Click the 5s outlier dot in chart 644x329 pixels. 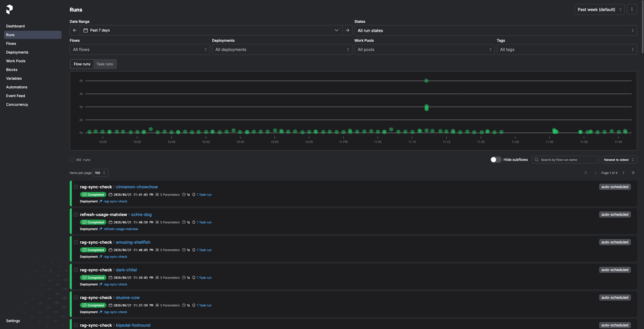click(426, 81)
